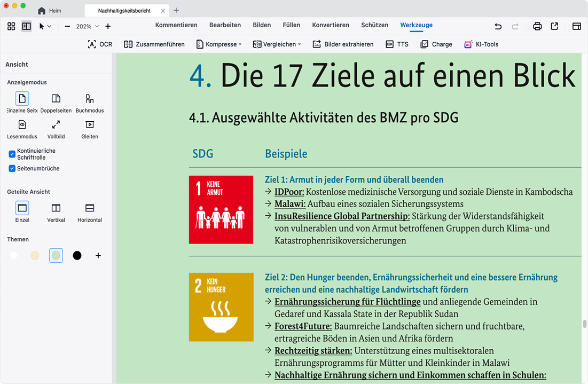This screenshot has width=588, height=384.
Task: Open the Vergleichen dropdown menu
Action: pos(277,44)
